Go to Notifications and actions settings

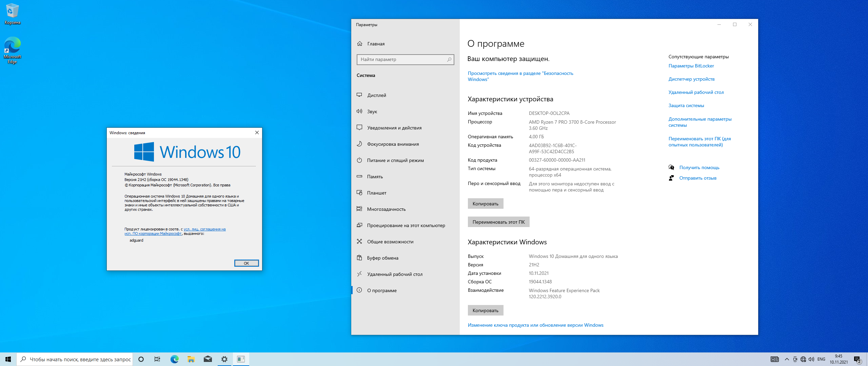click(406, 128)
